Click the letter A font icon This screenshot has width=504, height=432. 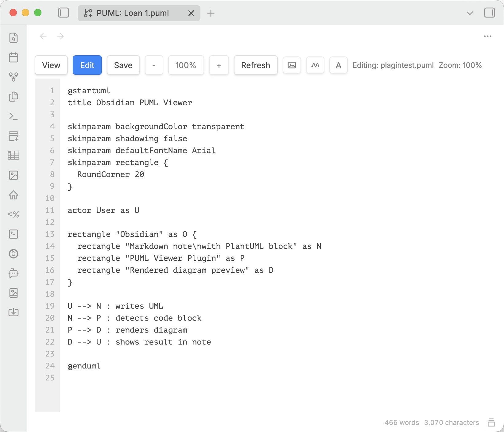tap(339, 65)
